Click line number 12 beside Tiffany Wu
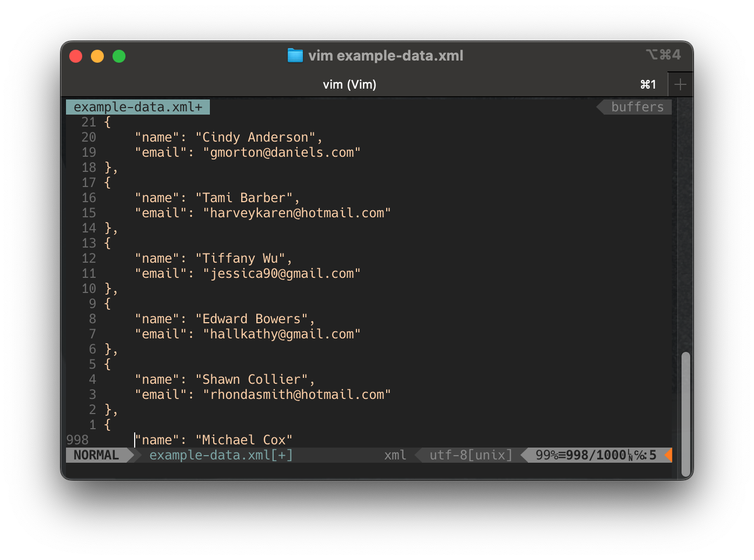Image resolution: width=754 pixels, height=560 pixels. click(x=89, y=258)
